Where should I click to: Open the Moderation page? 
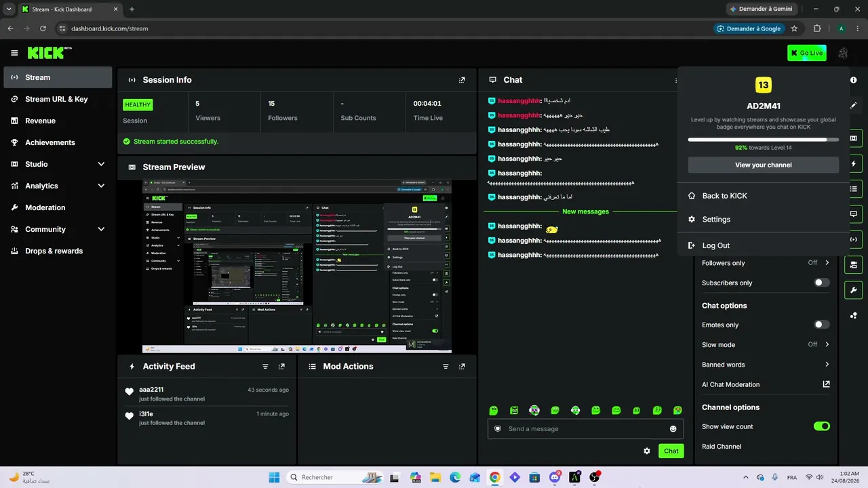[x=58, y=207]
